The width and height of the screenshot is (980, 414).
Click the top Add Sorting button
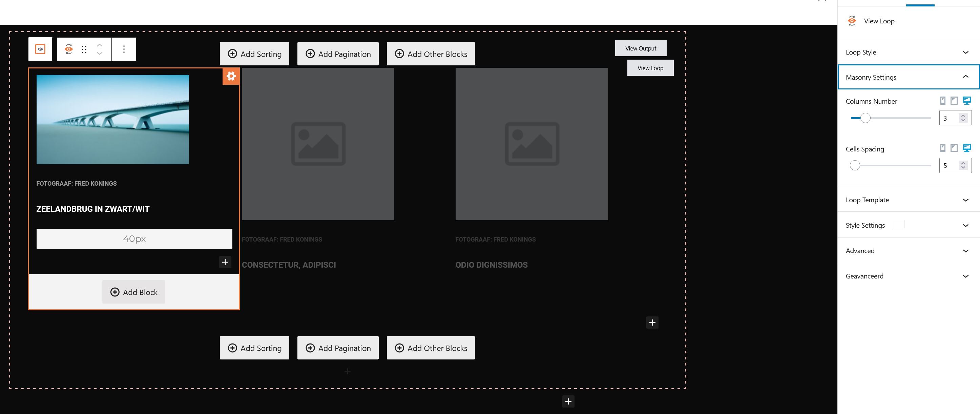coord(254,54)
